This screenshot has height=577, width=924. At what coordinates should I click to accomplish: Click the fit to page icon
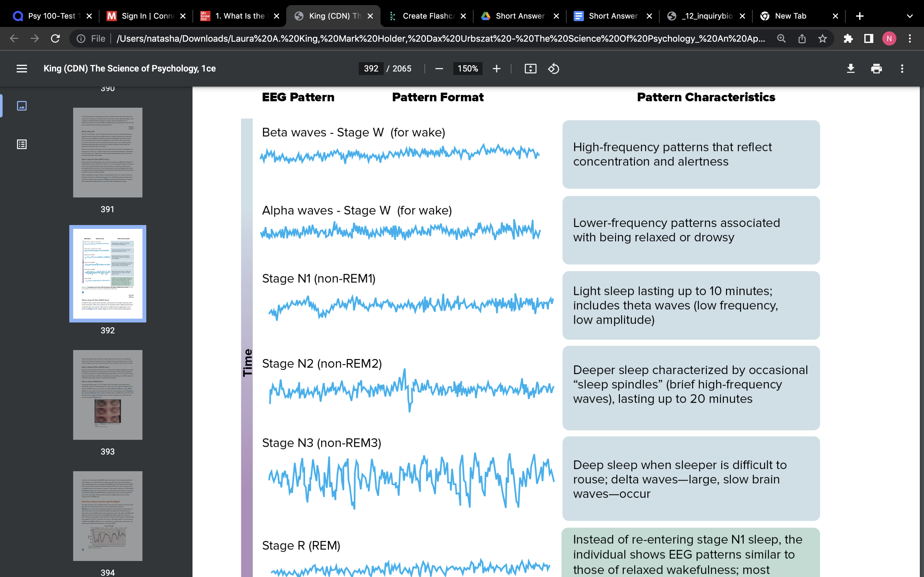pyautogui.click(x=530, y=69)
